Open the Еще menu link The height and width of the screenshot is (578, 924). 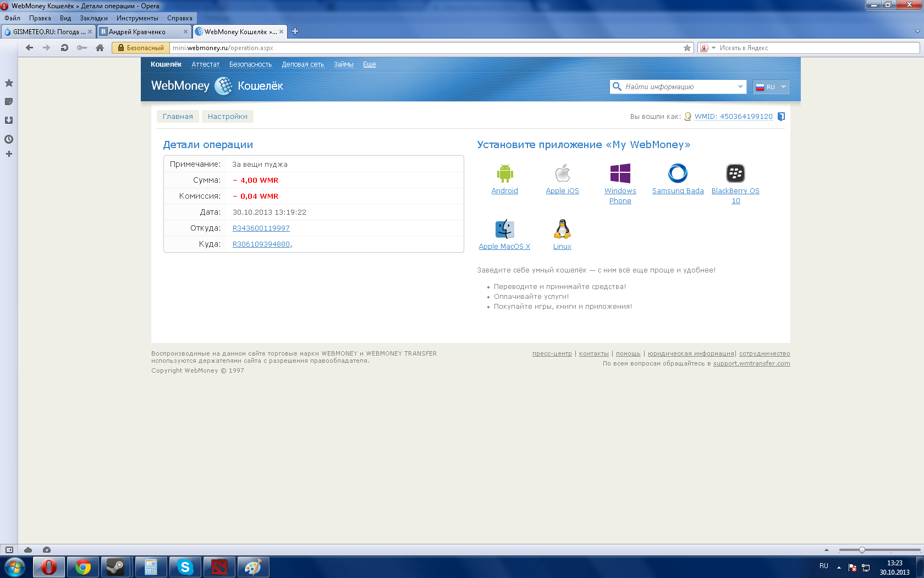pos(370,64)
